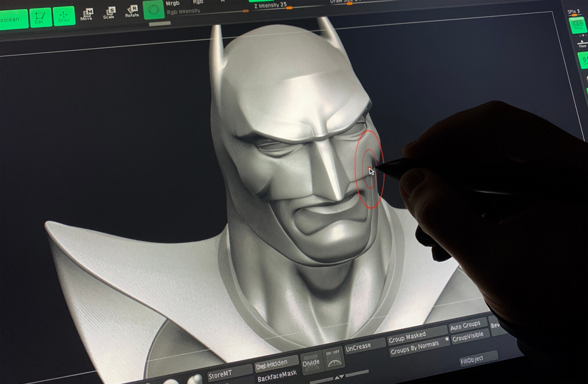
Task: Select the Rotate tool
Action: (132, 11)
